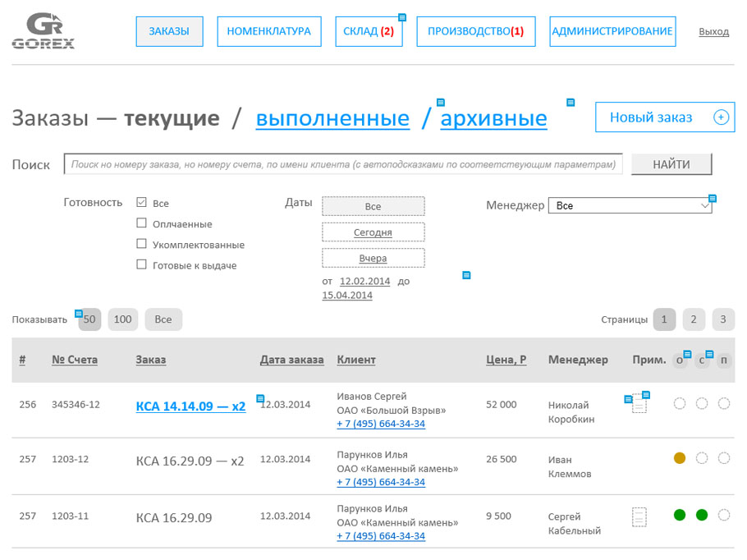Image resolution: width=747 pixels, height=560 pixels.
Task: Focus the order search input field
Action: (x=342, y=164)
